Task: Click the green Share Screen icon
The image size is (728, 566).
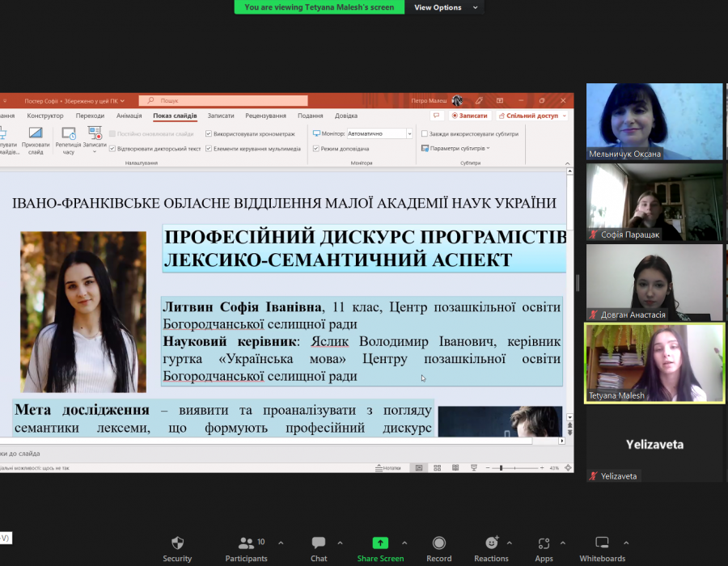Action: [380, 543]
